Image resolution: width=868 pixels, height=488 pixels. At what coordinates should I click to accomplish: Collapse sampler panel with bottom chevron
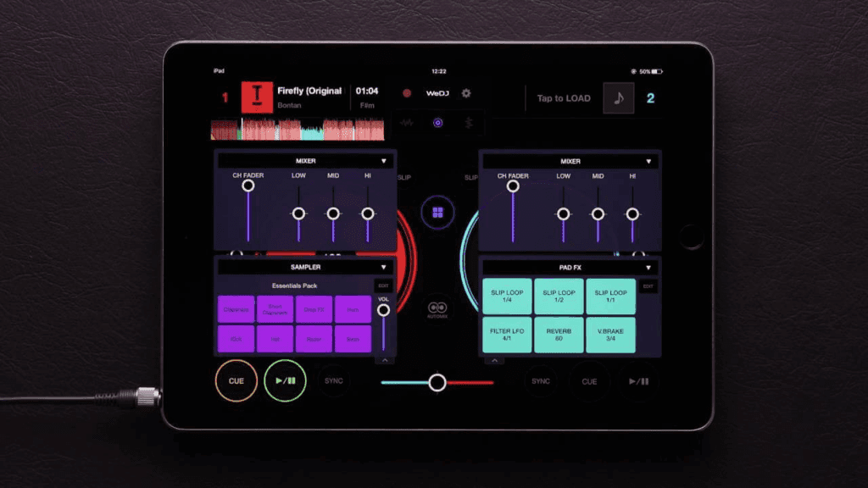[x=386, y=360]
